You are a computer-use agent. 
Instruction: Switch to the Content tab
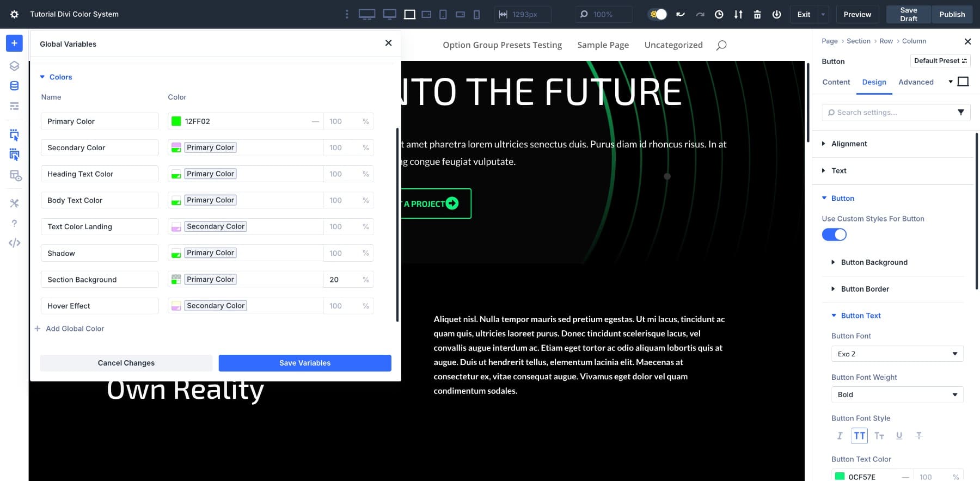tap(836, 82)
